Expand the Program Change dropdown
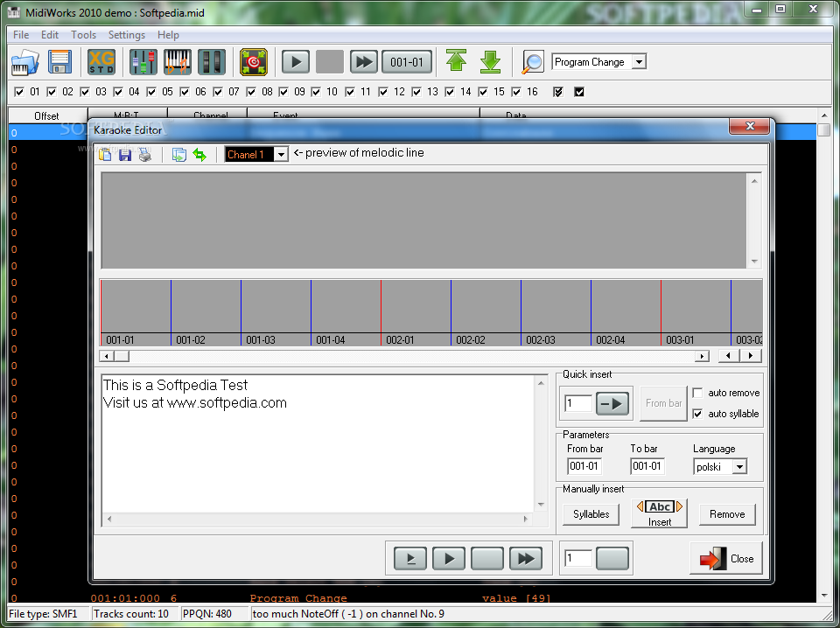 (639, 62)
